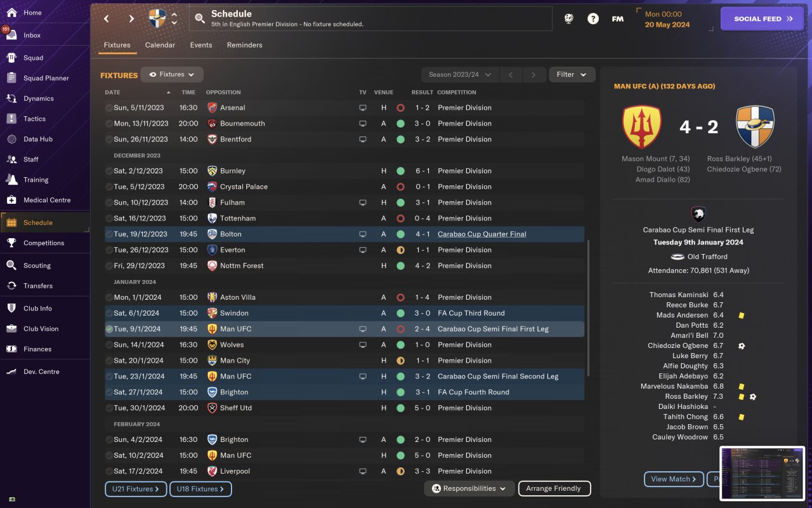Tick the check circle for Swindon fixture

tap(109, 313)
